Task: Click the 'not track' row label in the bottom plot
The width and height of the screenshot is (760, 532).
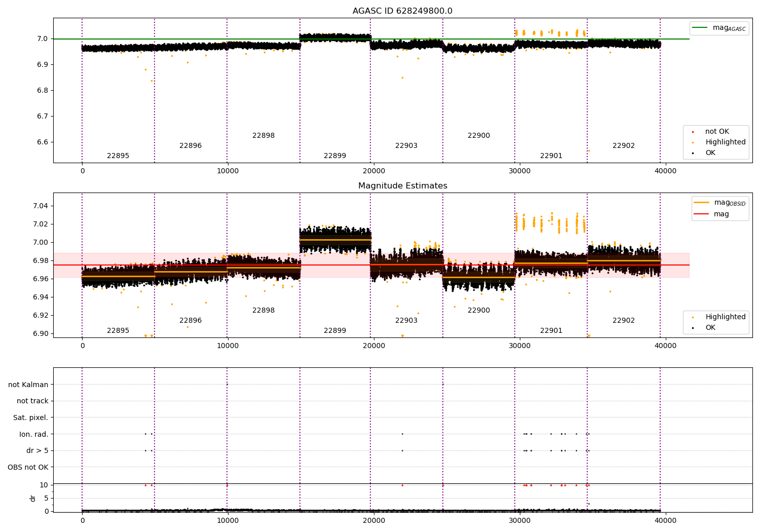Action: (32, 401)
